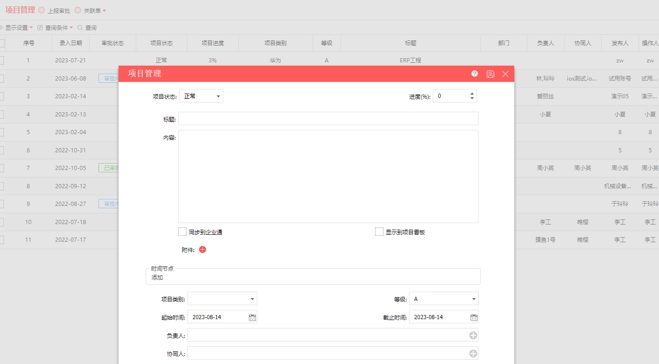The width and height of the screenshot is (659, 364).
Task: Open the 显示设置 dropdown
Action: point(16,28)
